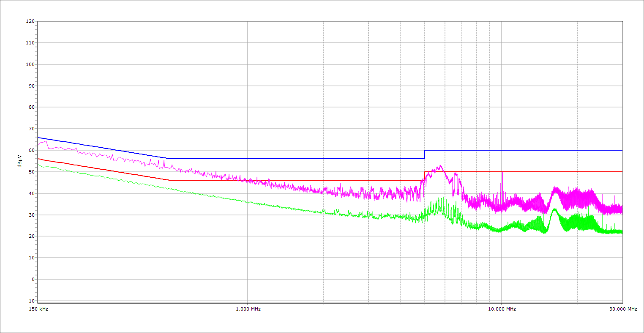644x333 pixels.
Task: Click the green trace's start at 150 kHz
Action: tap(38, 164)
